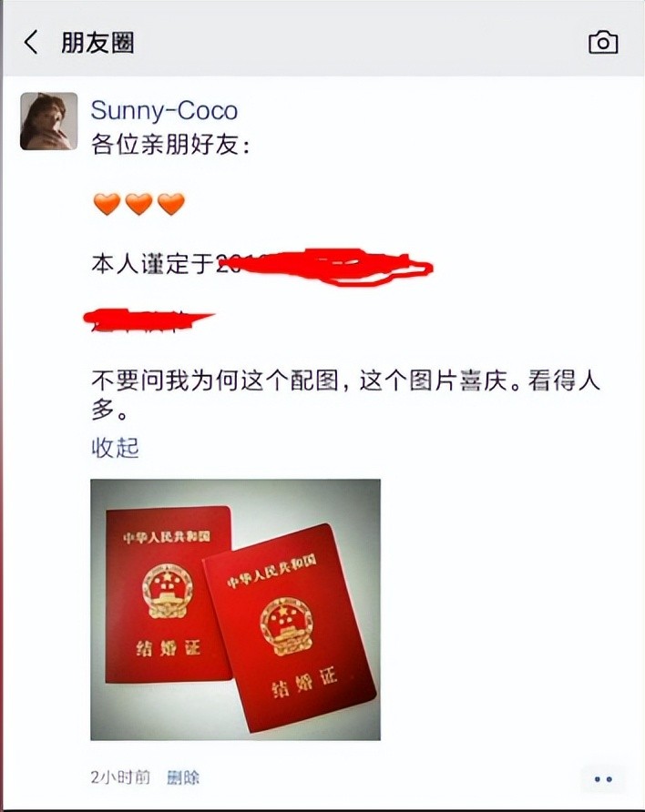Open the camera to post a moment
The height and width of the screenshot is (812, 645).
coord(603,42)
